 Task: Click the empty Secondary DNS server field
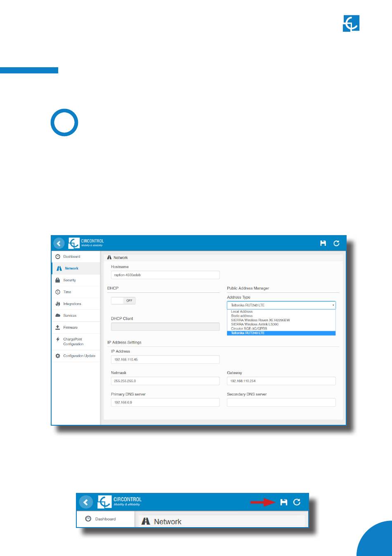(x=281, y=403)
